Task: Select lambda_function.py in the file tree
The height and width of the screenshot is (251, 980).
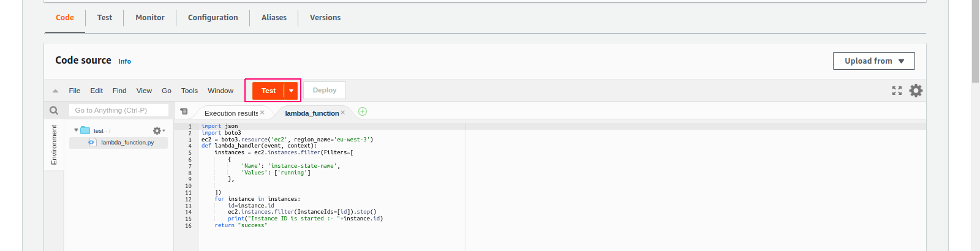Action: click(119, 143)
